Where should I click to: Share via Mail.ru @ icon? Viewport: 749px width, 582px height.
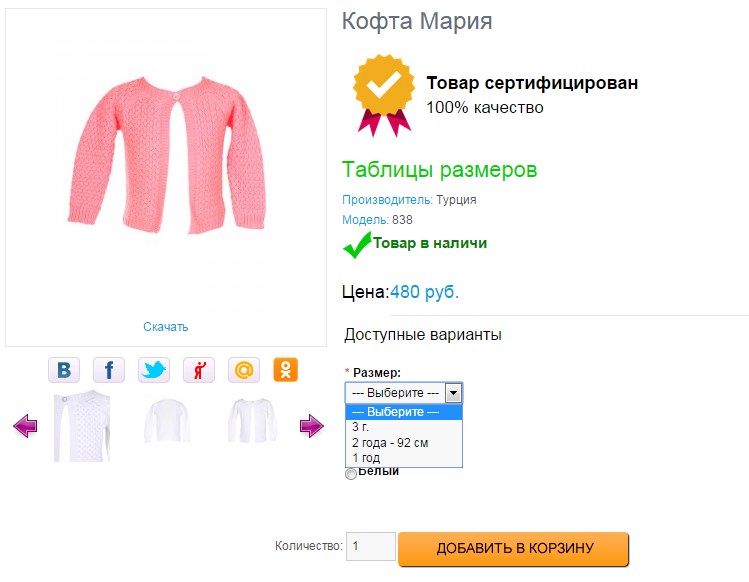[243, 370]
